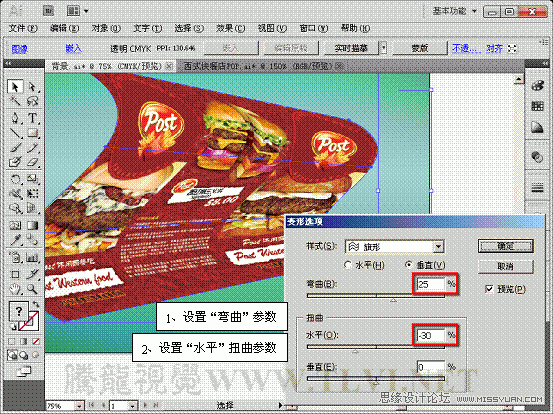Select the Direct Selection tool
Viewport: 553px width, 414px height.
[x=32, y=86]
